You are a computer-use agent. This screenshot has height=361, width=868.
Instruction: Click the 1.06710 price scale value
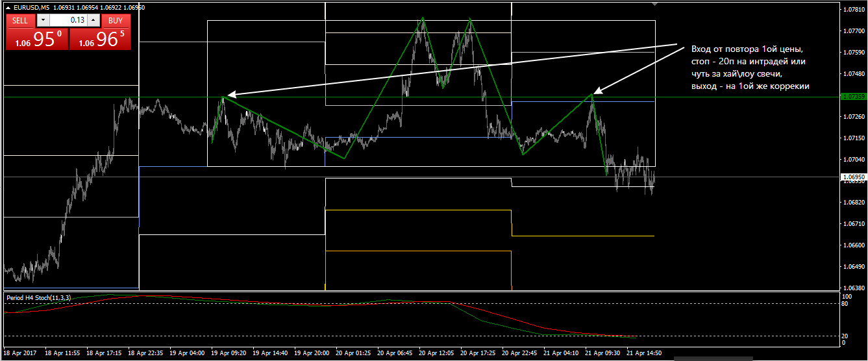pyautogui.click(x=852, y=224)
